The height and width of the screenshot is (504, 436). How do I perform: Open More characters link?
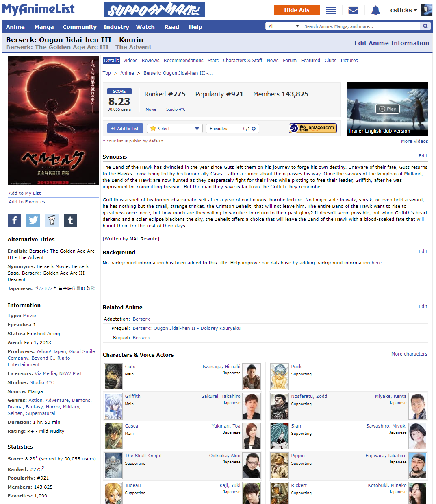409,354
